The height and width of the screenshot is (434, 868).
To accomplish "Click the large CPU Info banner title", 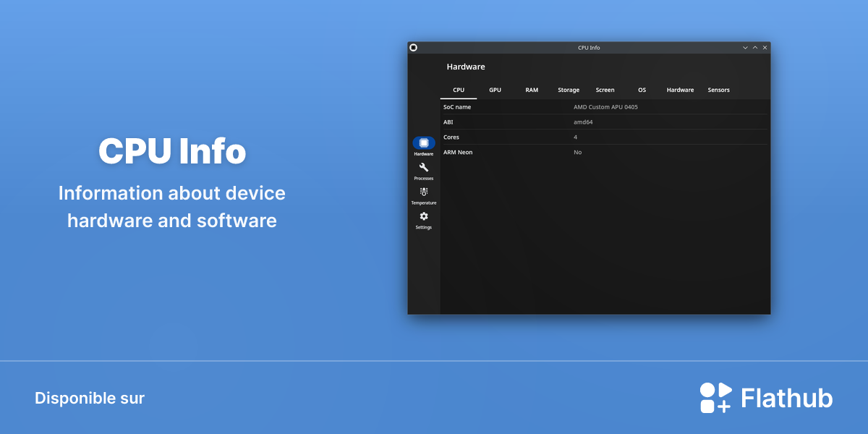I will click(172, 152).
